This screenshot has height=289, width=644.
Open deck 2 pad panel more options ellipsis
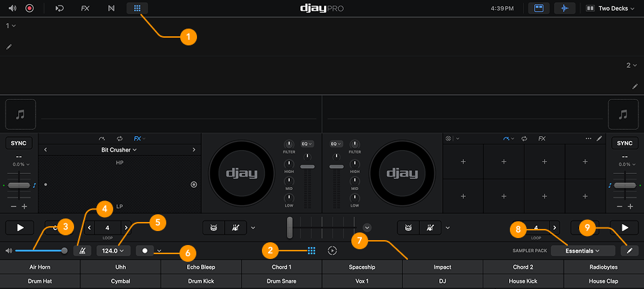pos(589,139)
